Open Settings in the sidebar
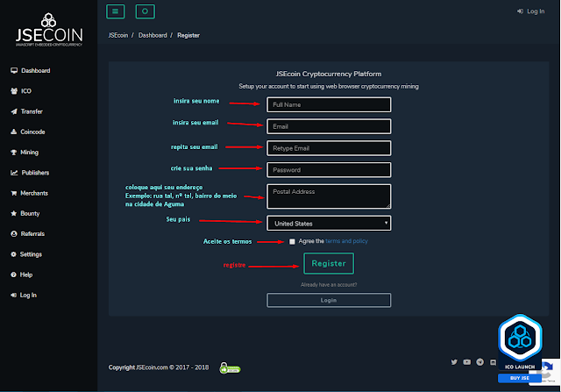Image resolution: width=561 pixels, height=392 pixels. [x=26, y=254]
